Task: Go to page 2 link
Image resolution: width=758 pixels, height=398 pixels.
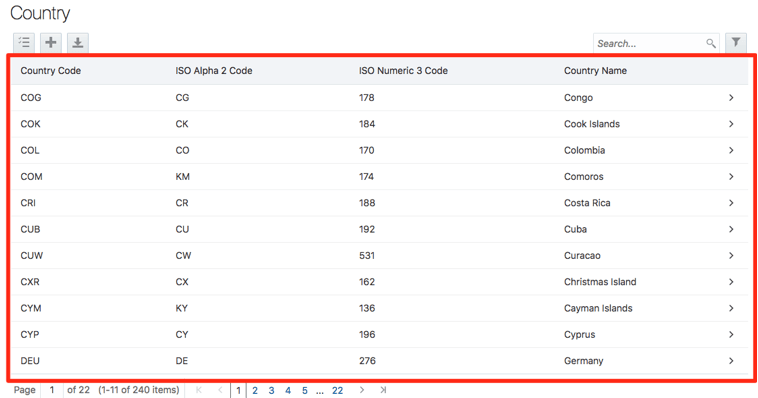Action: [x=255, y=390]
